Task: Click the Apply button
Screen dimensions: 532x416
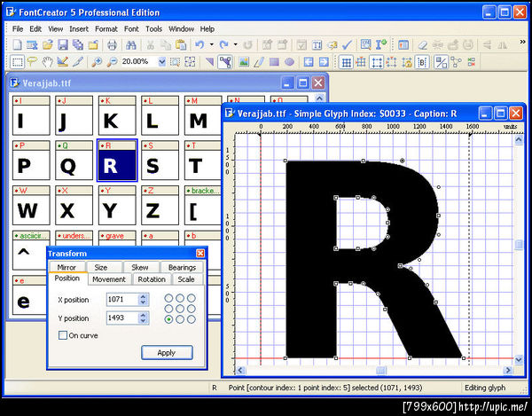Action: coord(167,352)
